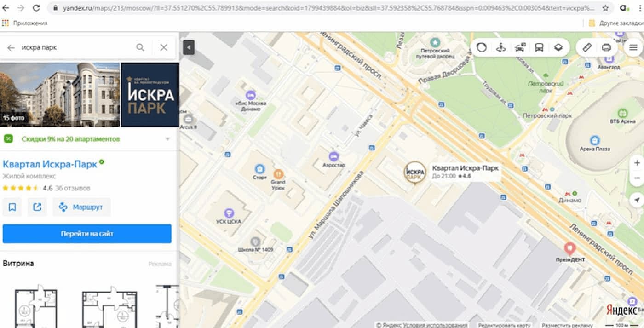
Task: Select the Старт shop marker
Action: click(x=260, y=169)
